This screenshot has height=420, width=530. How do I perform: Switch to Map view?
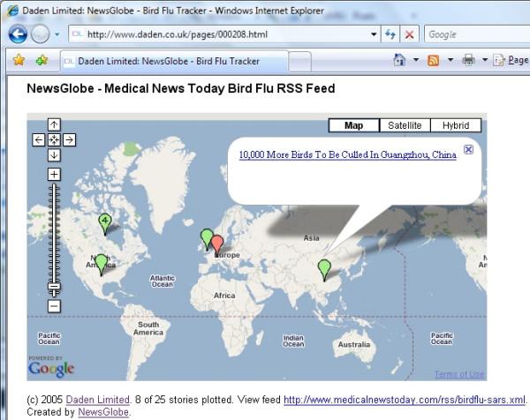point(354,125)
